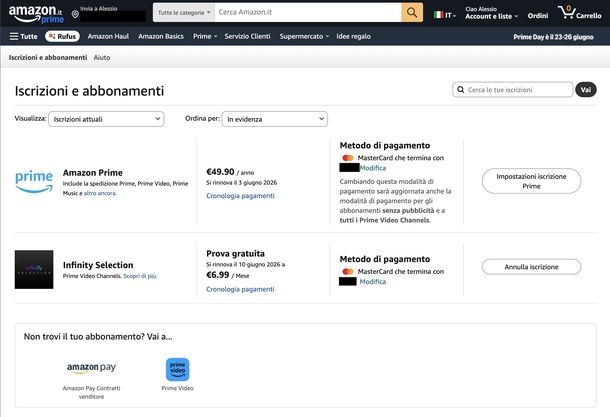This screenshot has height=417, width=610.
Task: Click the €6.99 / Mese price
Action: tap(228, 275)
